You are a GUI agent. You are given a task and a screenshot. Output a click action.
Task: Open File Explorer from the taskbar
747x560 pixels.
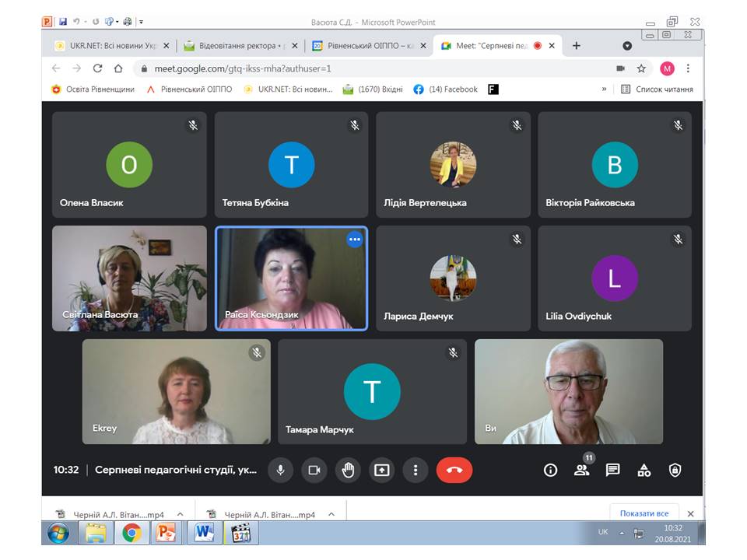click(x=96, y=533)
